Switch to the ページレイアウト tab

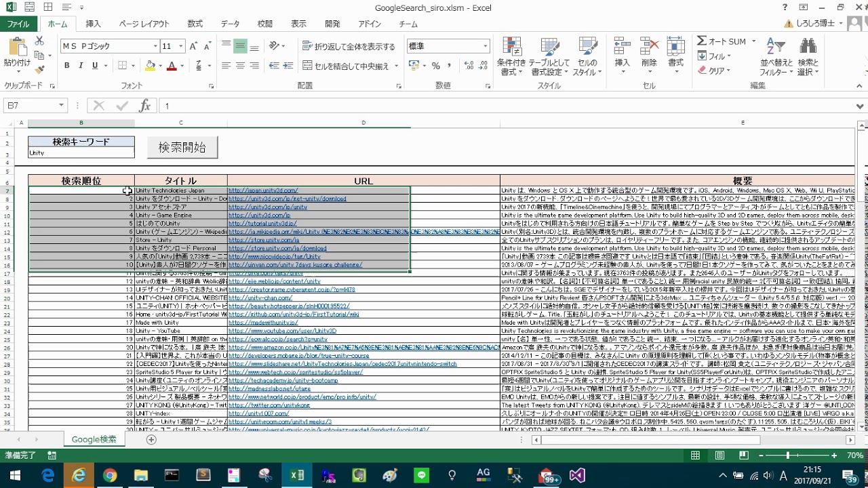[144, 24]
